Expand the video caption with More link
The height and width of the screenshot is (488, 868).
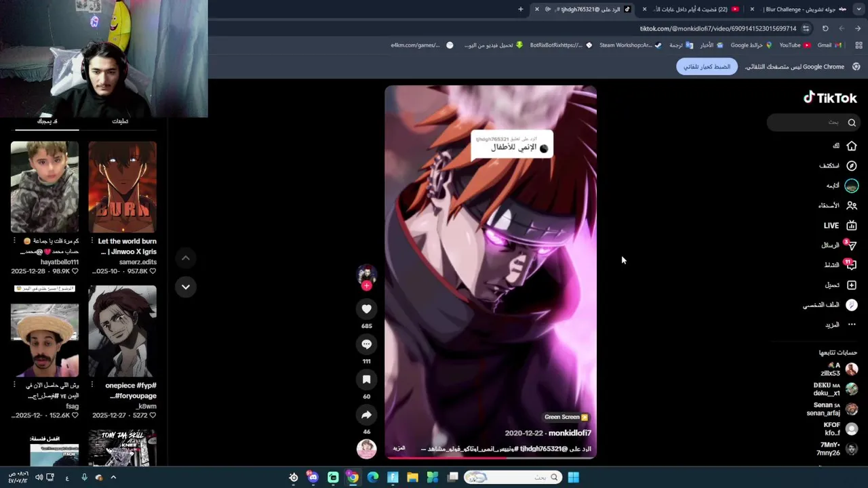(399, 448)
